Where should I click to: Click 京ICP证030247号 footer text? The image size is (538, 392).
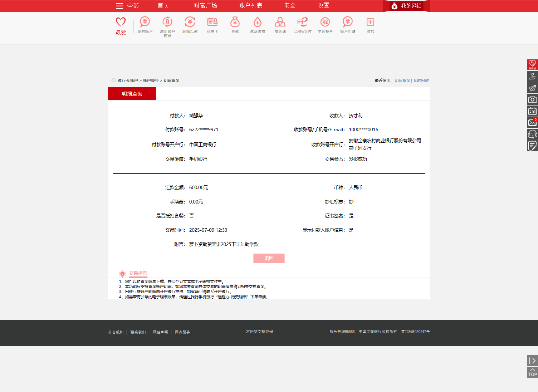point(415,332)
